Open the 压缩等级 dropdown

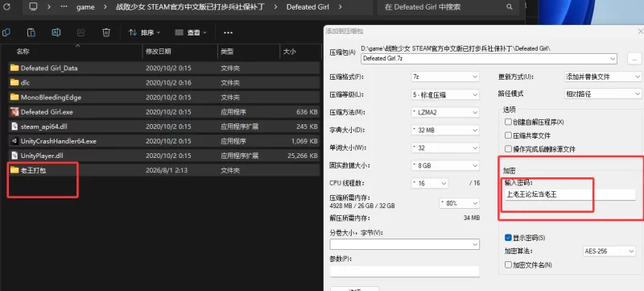pyautogui.click(x=445, y=94)
